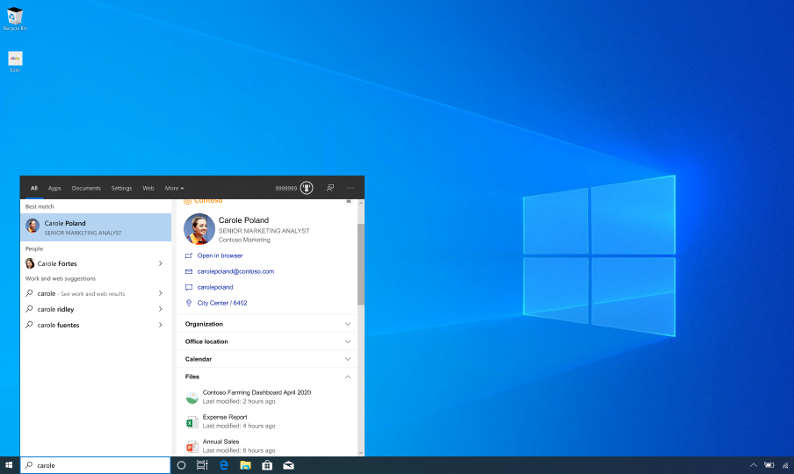
Task: Click the magnifier icon next to carole ridley
Action: (x=29, y=309)
